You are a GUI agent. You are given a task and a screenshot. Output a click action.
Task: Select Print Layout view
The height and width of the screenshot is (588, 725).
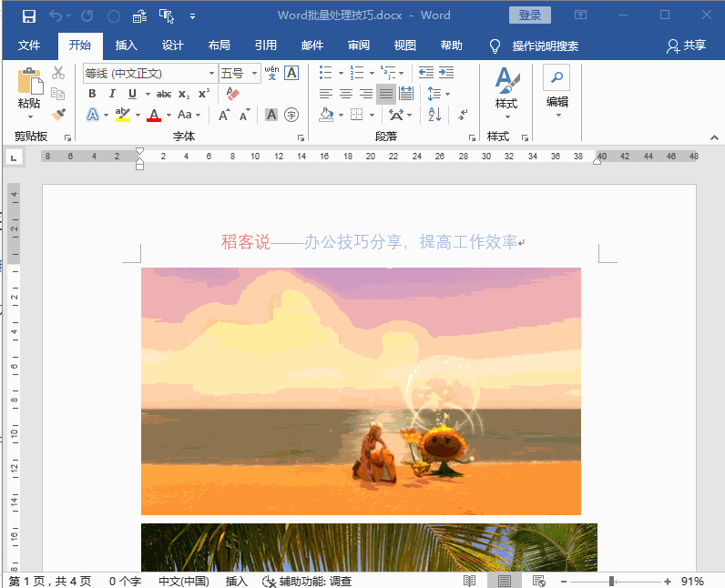click(x=505, y=581)
